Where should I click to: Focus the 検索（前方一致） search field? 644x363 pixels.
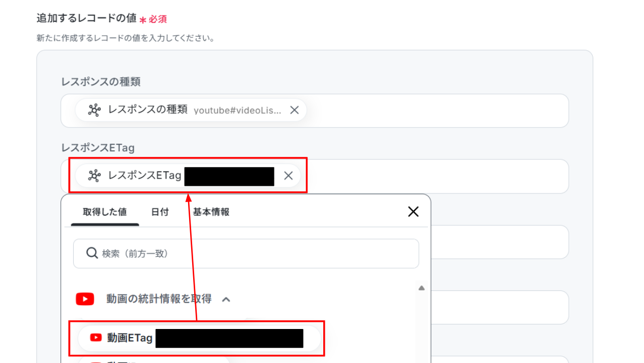tap(246, 253)
